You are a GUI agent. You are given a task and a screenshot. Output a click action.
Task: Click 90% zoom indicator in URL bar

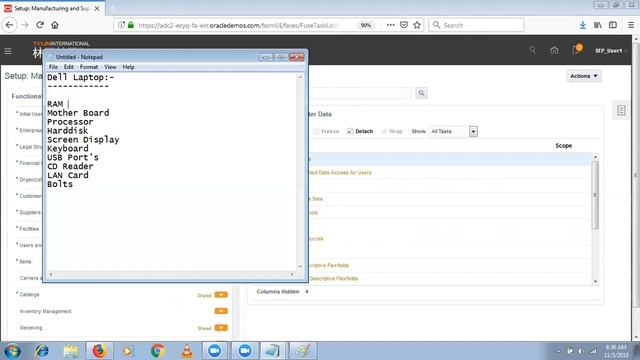(366, 25)
